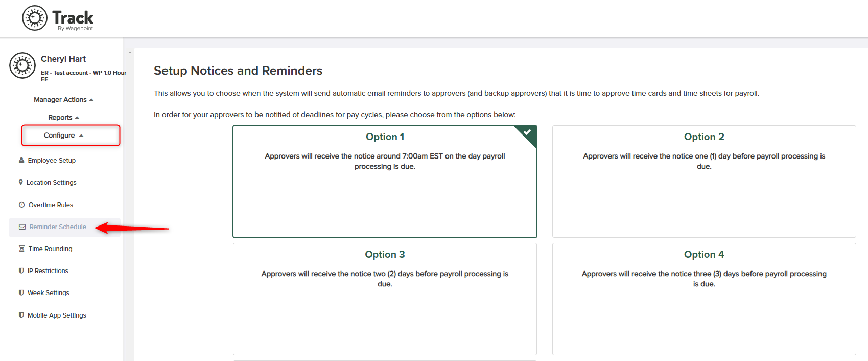Collapse the Manager Actions menu arrow
Screen dimensions: 868x361
tap(91, 100)
